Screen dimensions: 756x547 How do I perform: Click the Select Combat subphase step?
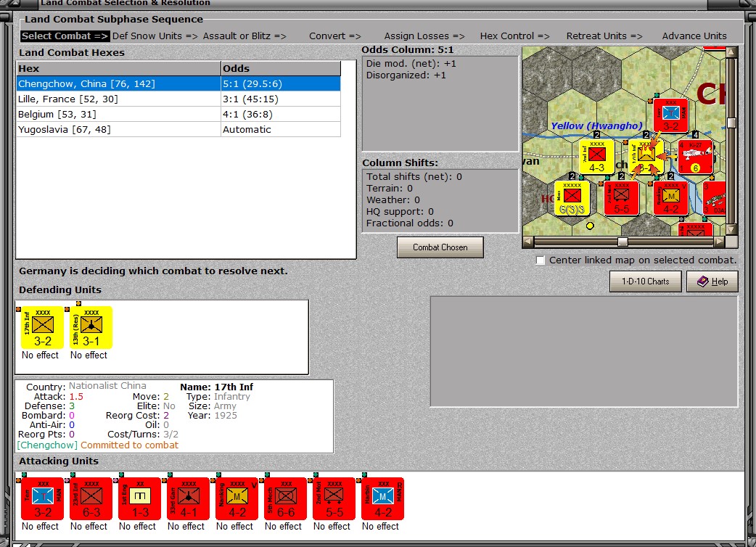[65, 36]
